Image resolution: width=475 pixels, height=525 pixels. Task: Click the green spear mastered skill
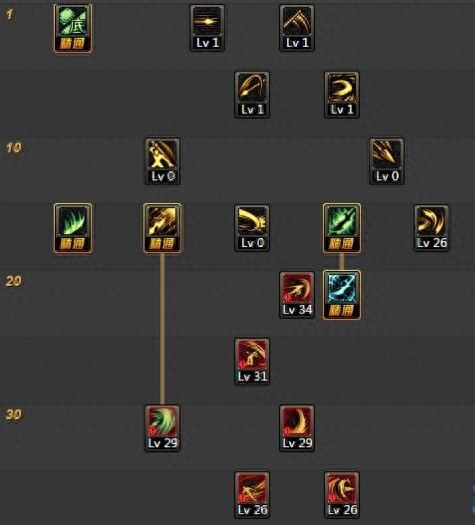[x=342, y=228]
